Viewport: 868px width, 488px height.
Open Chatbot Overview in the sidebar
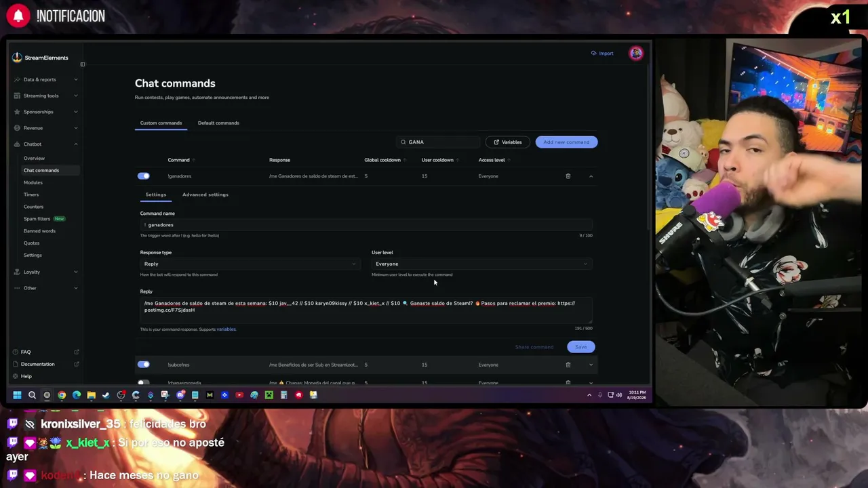coord(34,159)
